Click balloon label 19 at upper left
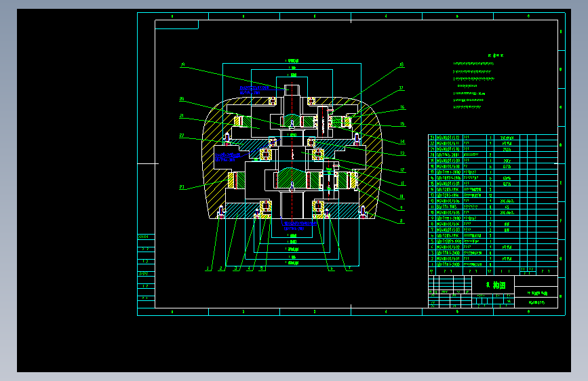588x381 pixels. click(183, 64)
